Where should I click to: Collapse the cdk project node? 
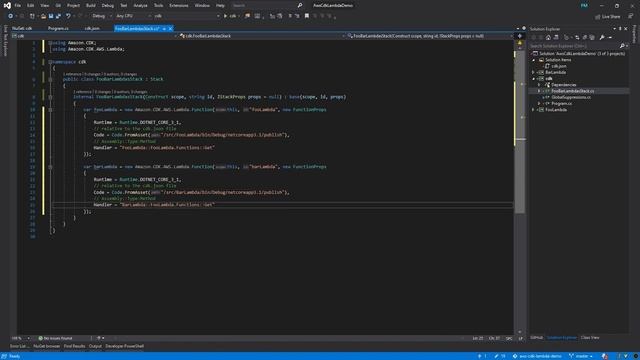[533, 79]
